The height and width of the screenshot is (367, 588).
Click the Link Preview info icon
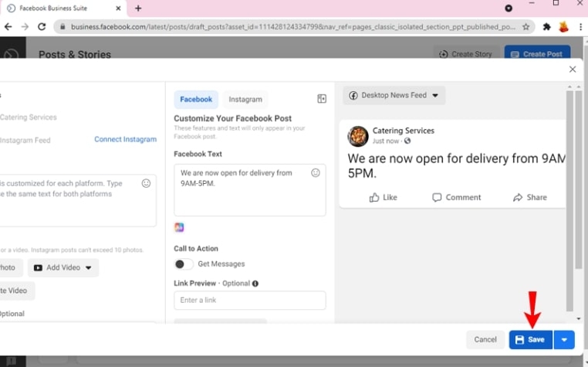pyautogui.click(x=255, y=284)
